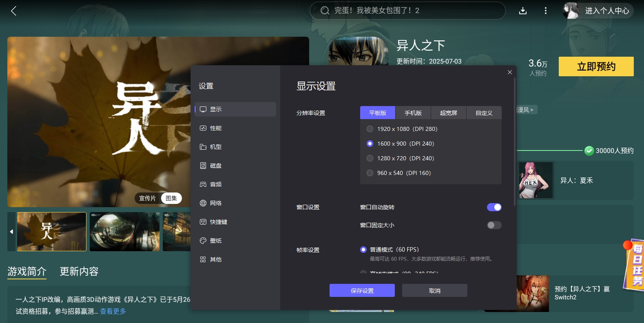Select 1920 x 1080 resolution
This screenshot has width=644, height=323.
[x=370, y=129]
